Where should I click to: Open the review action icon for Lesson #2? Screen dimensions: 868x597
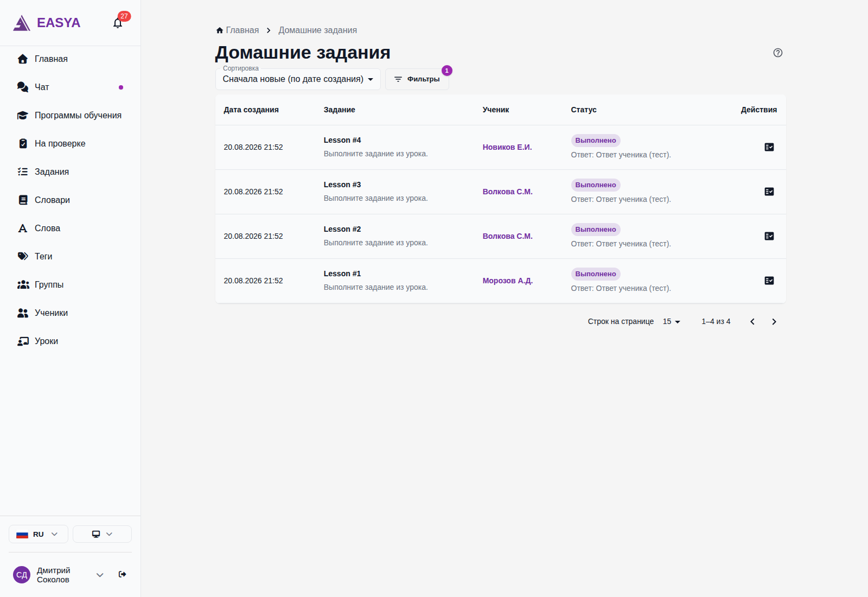point(769,236)
